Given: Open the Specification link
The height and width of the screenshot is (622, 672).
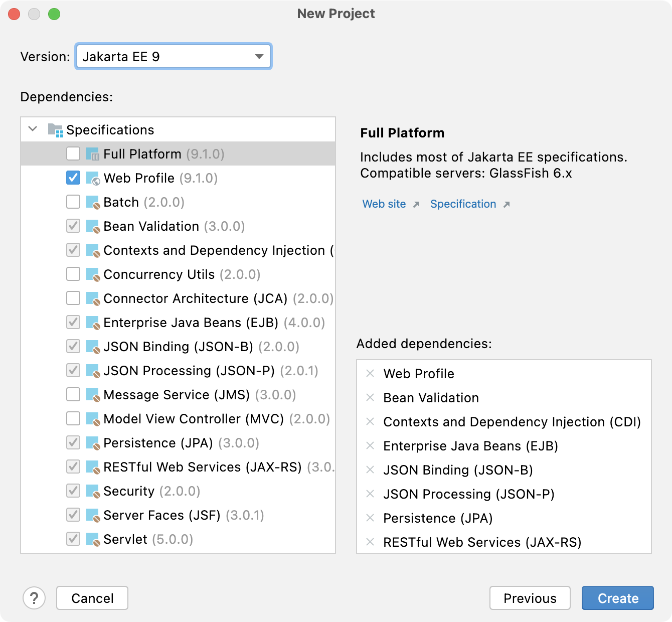Looking at the screenshot, I should click(462, 204).
